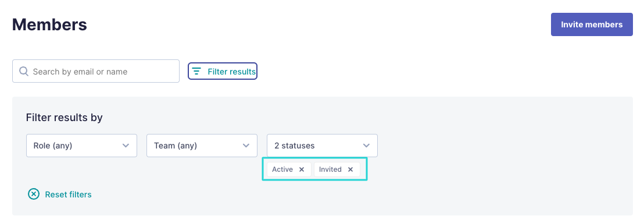Remove the Active status filter chip
644x223 pixels.
[302, 169]
